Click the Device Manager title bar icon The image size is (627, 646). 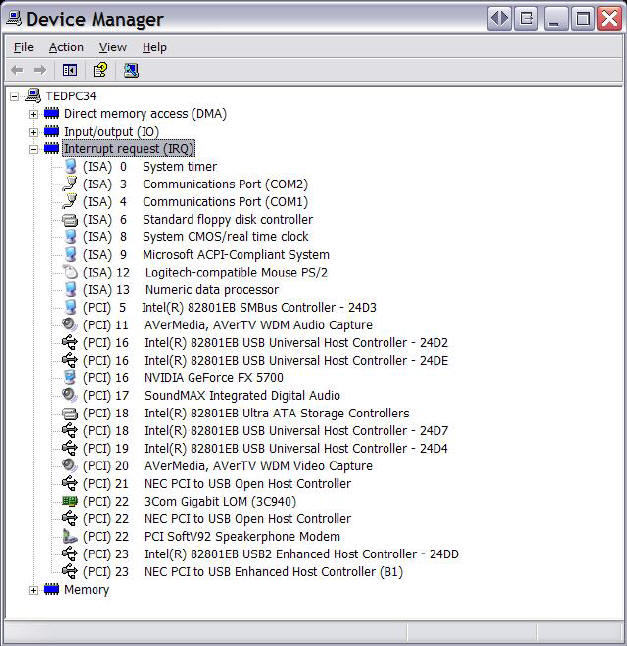[15, 19]
